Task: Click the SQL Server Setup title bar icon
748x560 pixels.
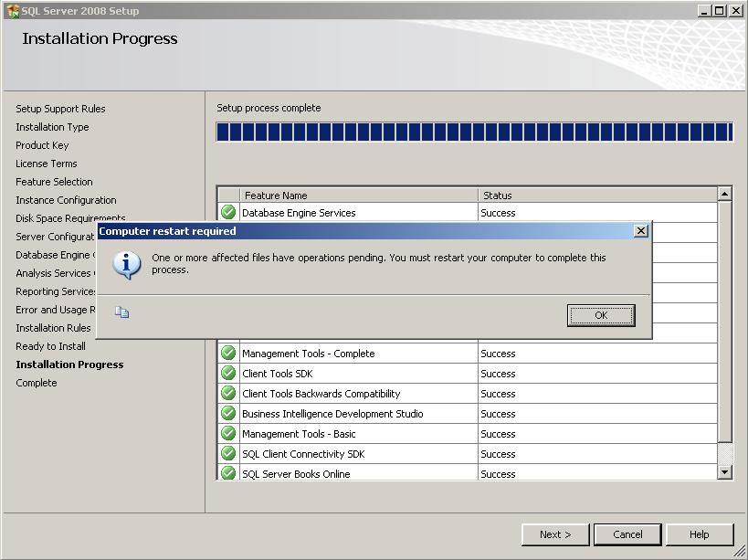Action: (x=13, y=10)
